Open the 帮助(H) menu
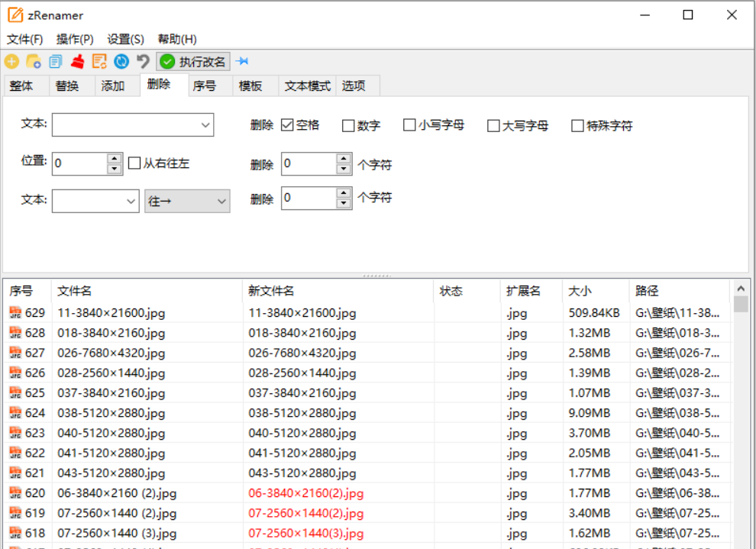 tap(177, 39)
